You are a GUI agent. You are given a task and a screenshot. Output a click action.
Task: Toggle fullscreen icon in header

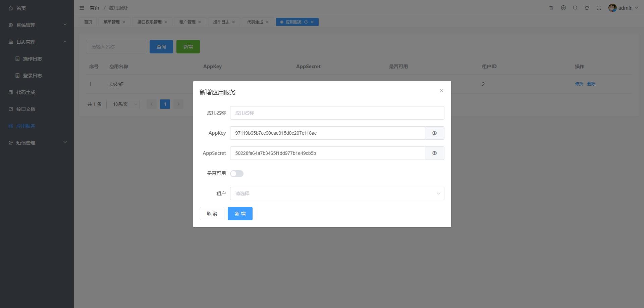tap(599, 8)
